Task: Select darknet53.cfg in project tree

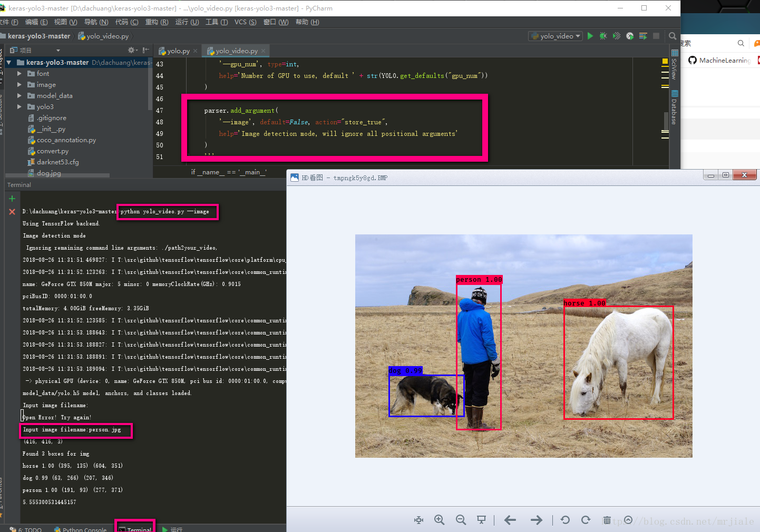Action: [53, 162]
